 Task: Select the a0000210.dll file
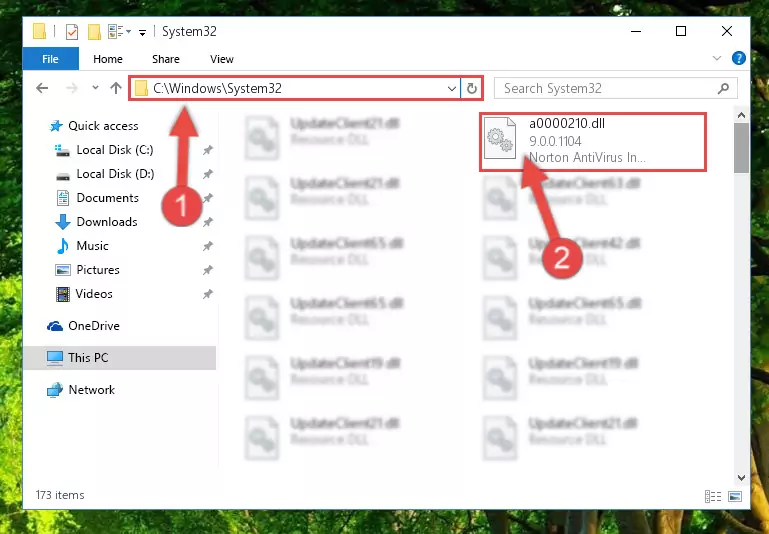coord(593,142)
